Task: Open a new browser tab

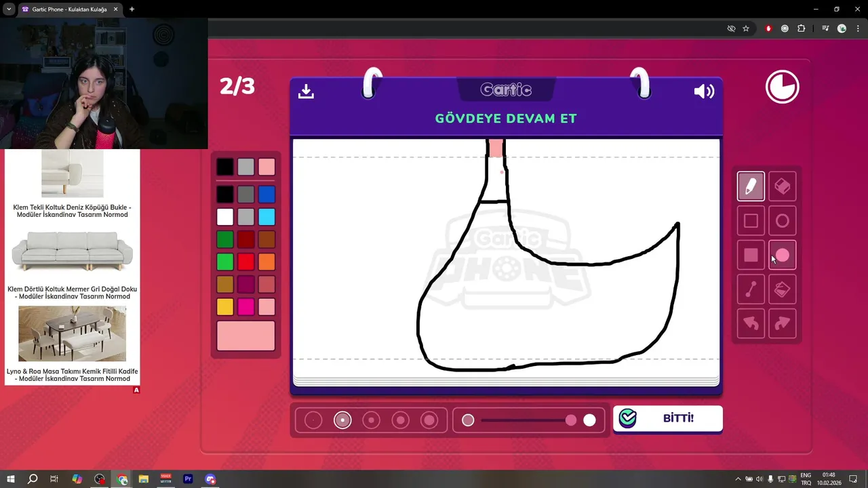Action: tap(132, 9)
